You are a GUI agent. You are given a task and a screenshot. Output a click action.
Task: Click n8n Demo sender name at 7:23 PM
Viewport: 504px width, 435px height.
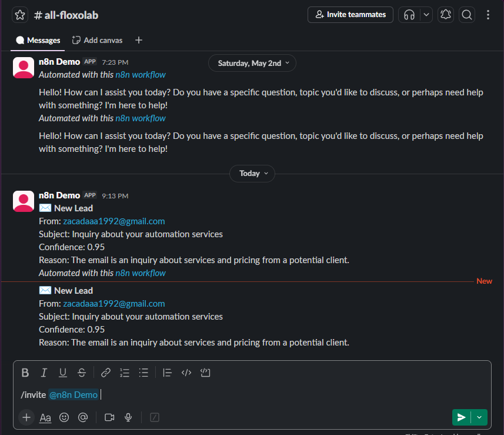pos(59,62)
